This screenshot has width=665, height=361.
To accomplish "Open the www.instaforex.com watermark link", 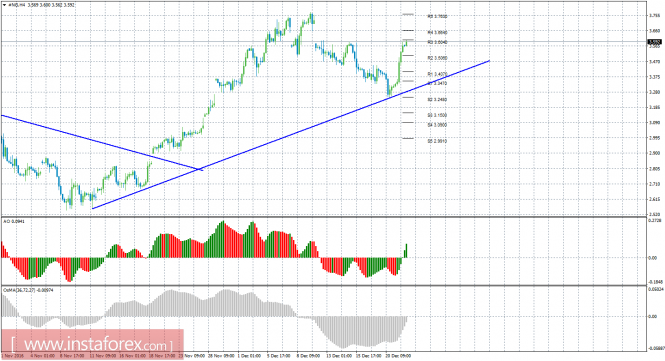I will click(92, 343).
